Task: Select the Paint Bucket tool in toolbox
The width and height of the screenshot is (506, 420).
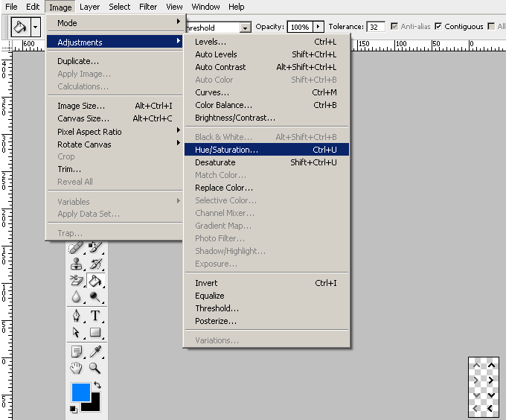Action: coord(95,281)
